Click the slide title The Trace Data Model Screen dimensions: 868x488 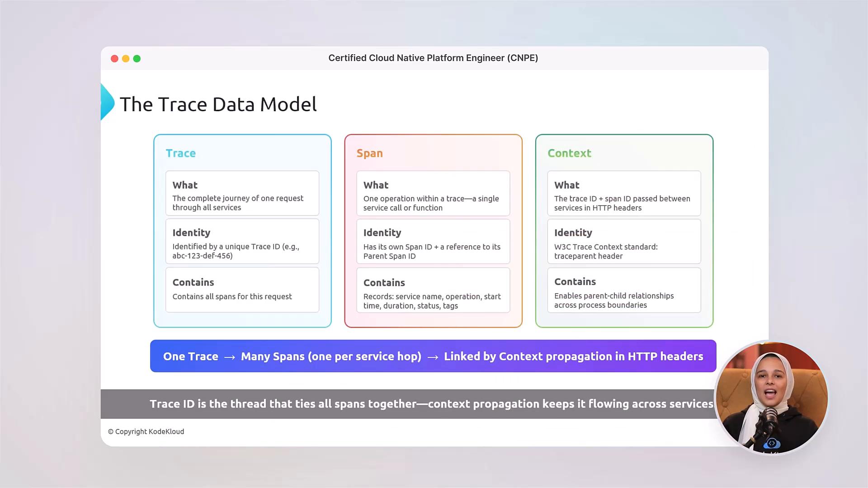click(x=218, y=104)
